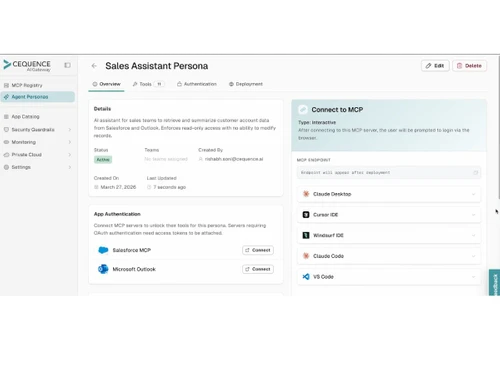This screenshot has width=500, height=375.
Task: Switch to the Authentication tab
Action: point(197,84)
